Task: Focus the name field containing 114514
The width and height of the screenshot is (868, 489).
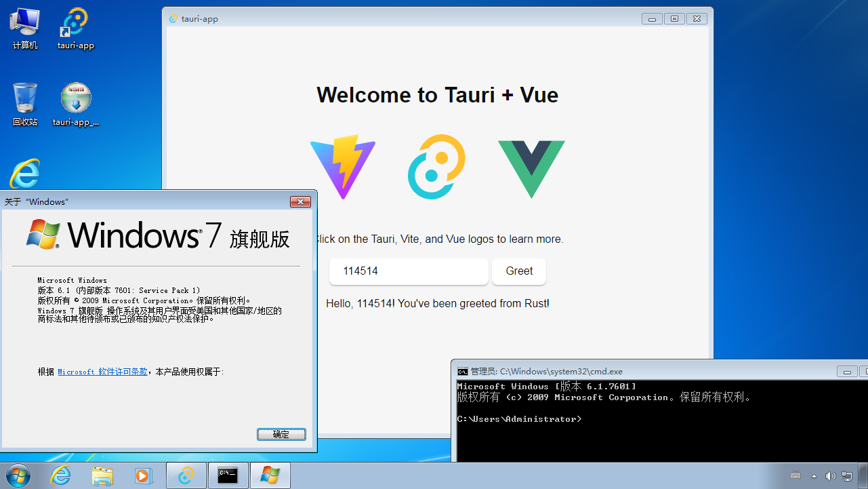Action: click(x=409, y=271)
